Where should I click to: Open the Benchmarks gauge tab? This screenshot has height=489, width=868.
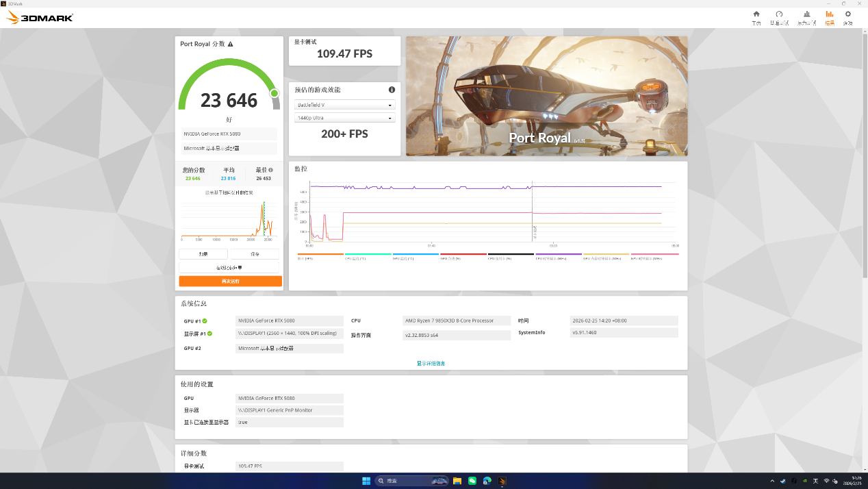(x=779, y=18)
